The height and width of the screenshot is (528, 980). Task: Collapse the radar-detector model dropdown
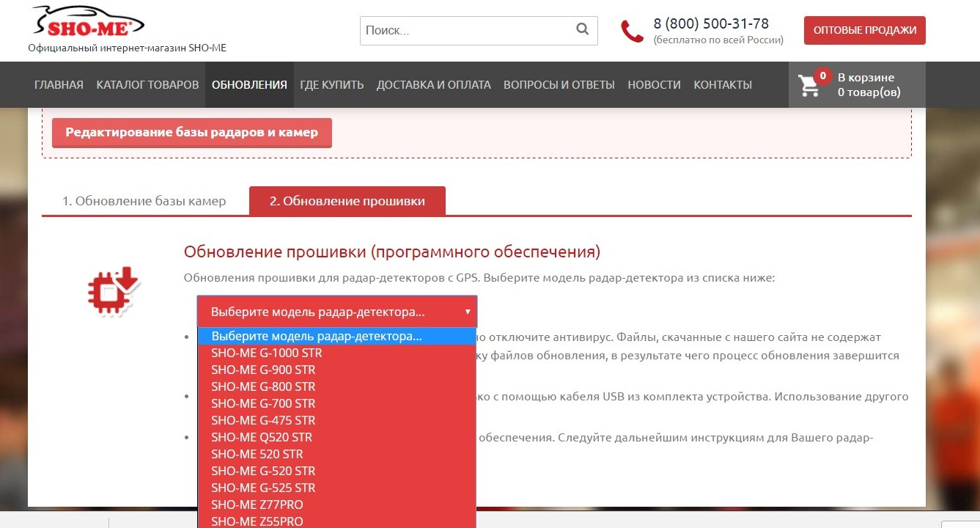pyautogui.click(x=337, y=312)
